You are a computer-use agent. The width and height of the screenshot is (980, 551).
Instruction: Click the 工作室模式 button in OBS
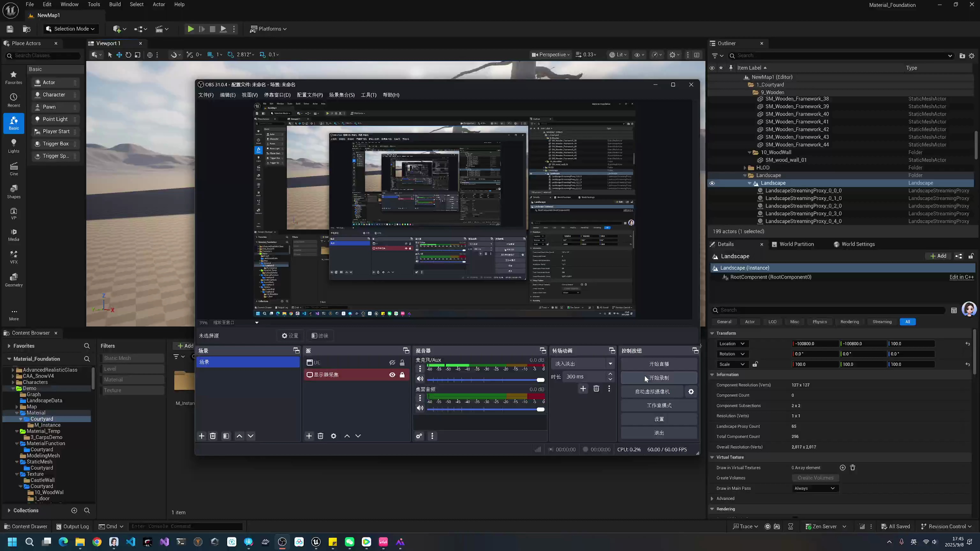coord(659,405)
